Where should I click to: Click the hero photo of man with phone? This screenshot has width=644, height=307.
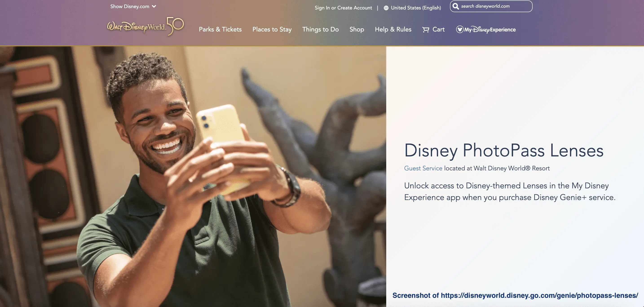tap(193, 176)
